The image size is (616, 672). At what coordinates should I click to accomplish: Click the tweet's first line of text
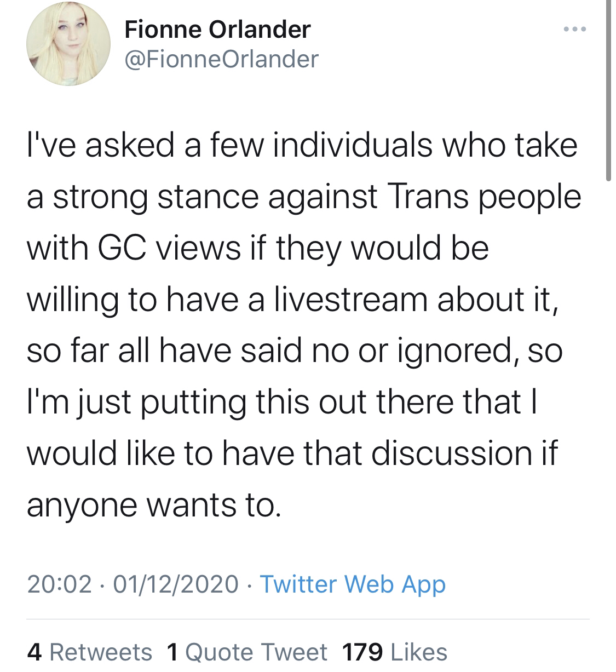click(302, 145)
